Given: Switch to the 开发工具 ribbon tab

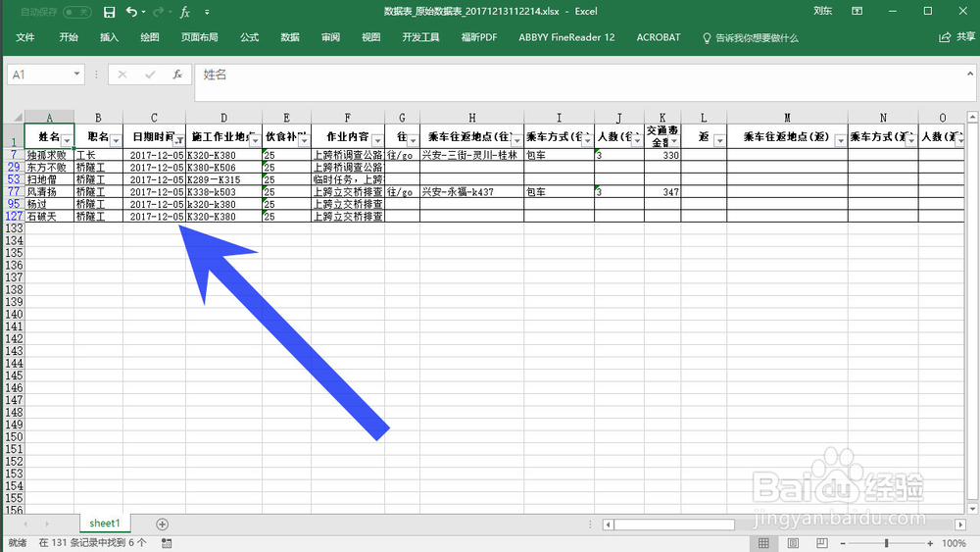Looking at the screenshot, I should [420, 37].
